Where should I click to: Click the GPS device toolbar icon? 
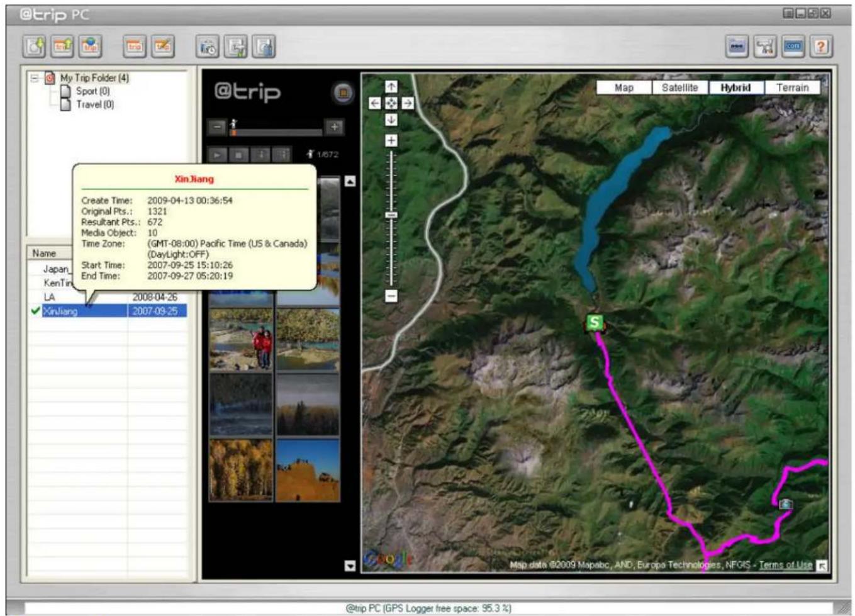click(x=264, y=47)
